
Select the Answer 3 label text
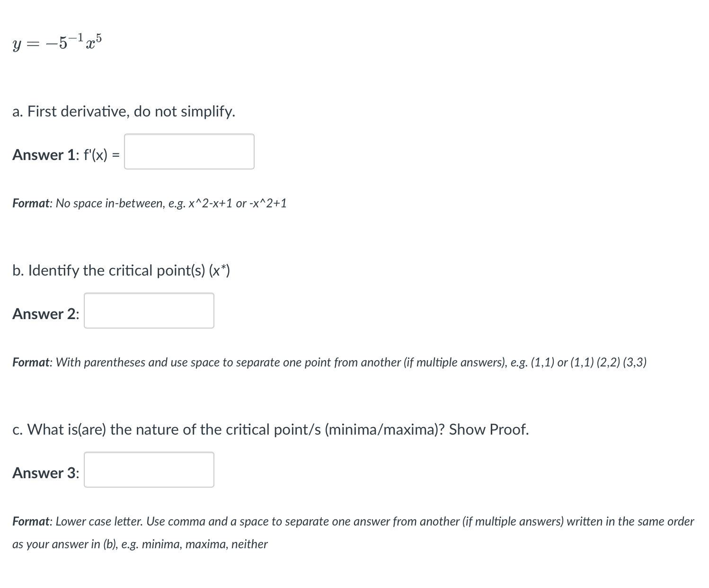(x=45, y=472)
